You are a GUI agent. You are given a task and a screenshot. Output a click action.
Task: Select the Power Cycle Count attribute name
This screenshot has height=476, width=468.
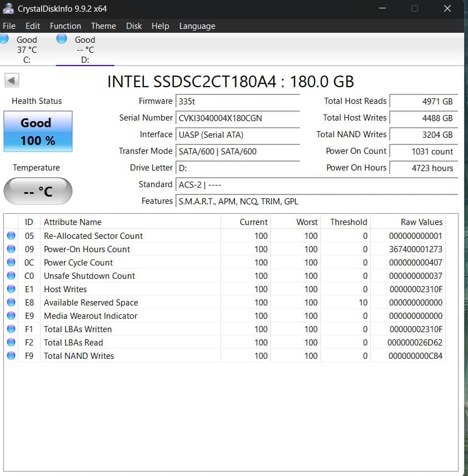coord(78,263)
